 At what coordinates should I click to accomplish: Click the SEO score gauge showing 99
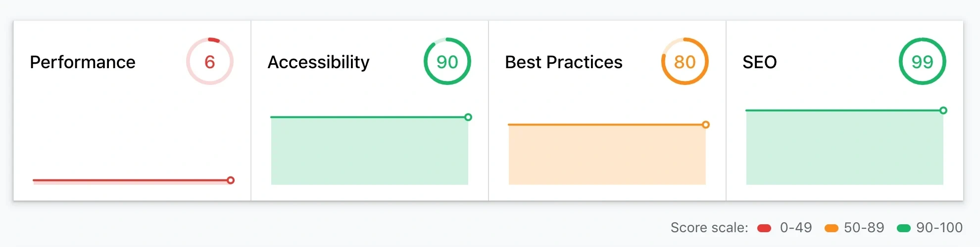point(923,62)
